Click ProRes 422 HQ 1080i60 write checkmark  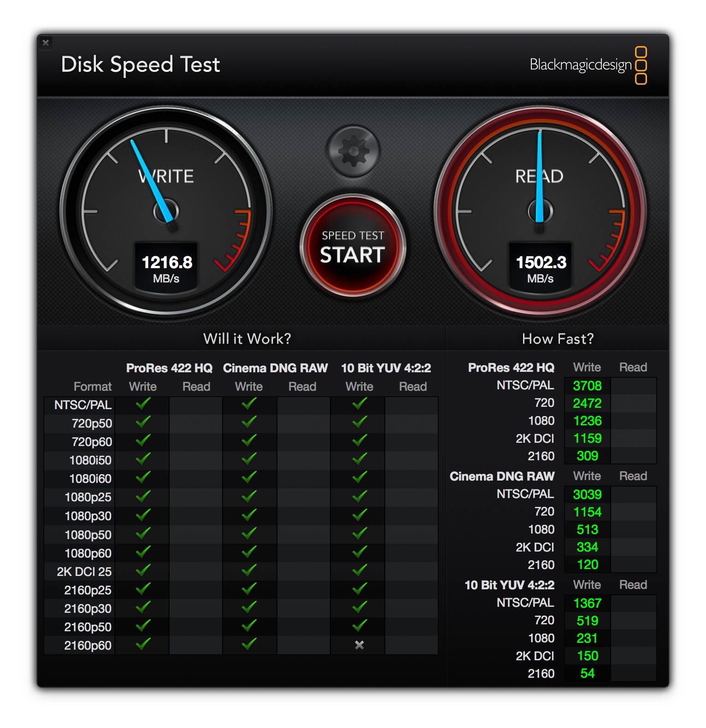point(143,477)
